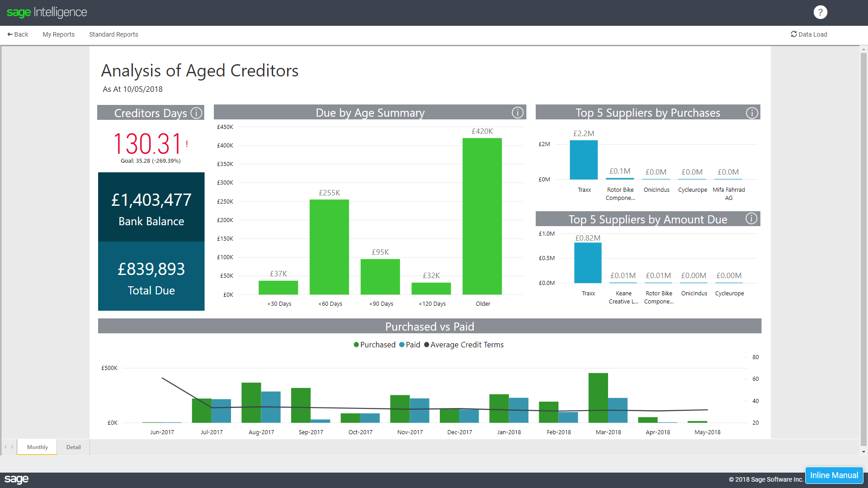Toggle Paid series in chart legend
868x488 pixels.
(x=410, y=345)
